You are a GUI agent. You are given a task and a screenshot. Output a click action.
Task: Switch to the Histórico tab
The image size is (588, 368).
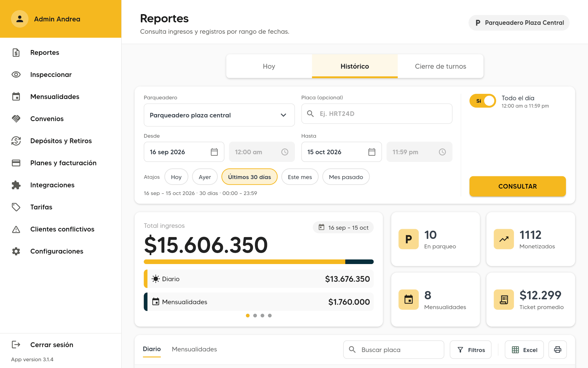pyautogui.click(x=355, y=66)
